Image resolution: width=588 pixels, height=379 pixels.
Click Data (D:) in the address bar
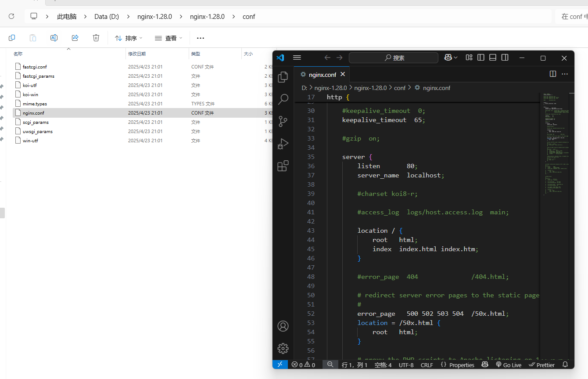(x=107, y=17)
